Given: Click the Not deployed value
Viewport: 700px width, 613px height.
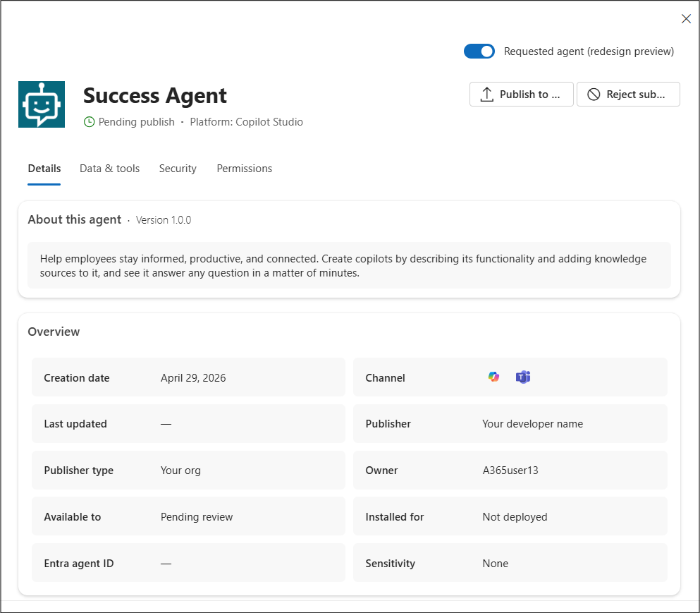Looking at the screenshot, I should point(515,517).
